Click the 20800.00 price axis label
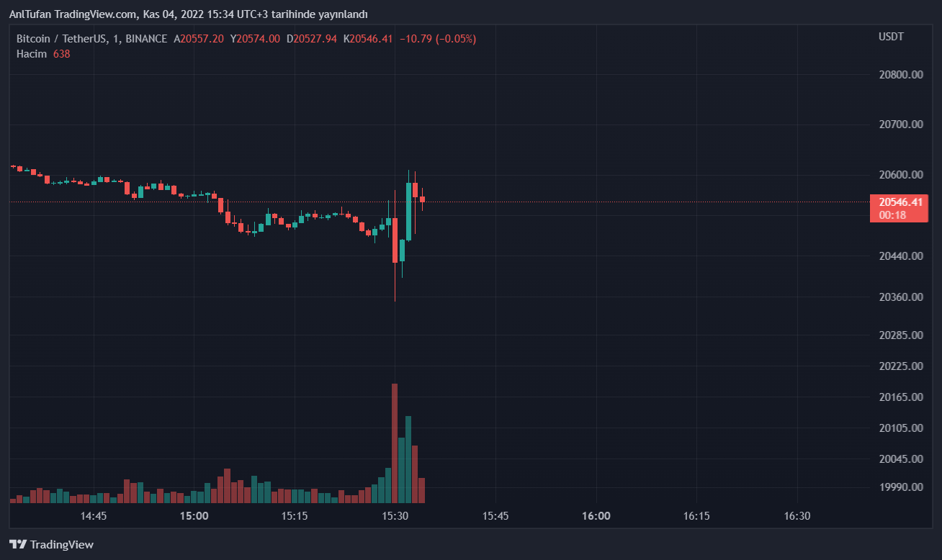 tap(901, 74)
